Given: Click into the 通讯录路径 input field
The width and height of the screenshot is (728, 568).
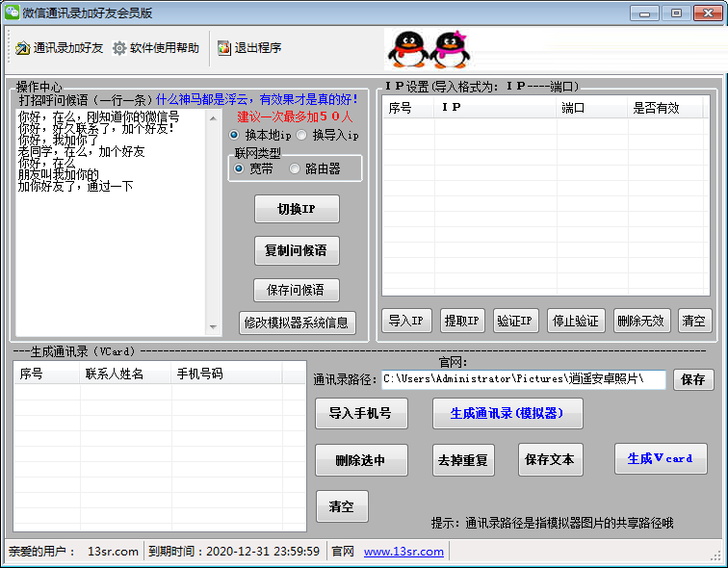Looking at the screenshot, I should click(x=523, y=379).
